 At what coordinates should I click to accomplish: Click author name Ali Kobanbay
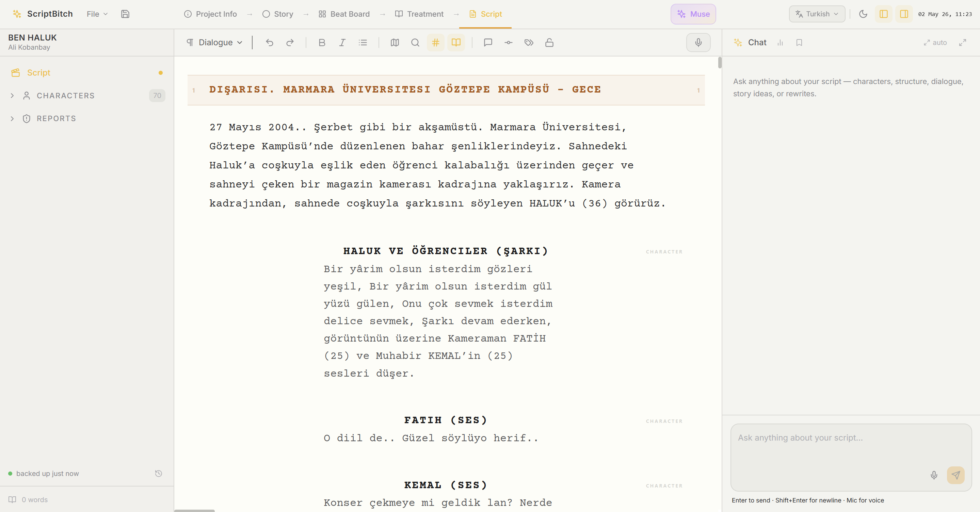(29, 48)
